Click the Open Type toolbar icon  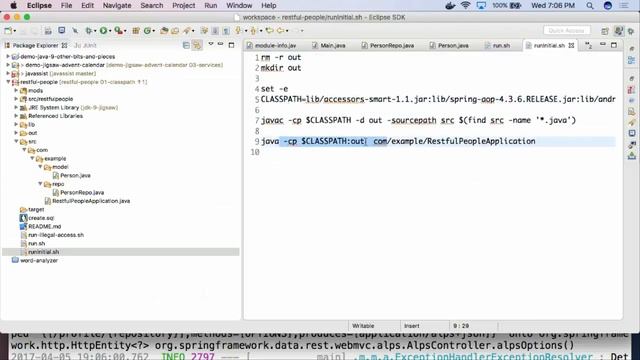point(164,30)
